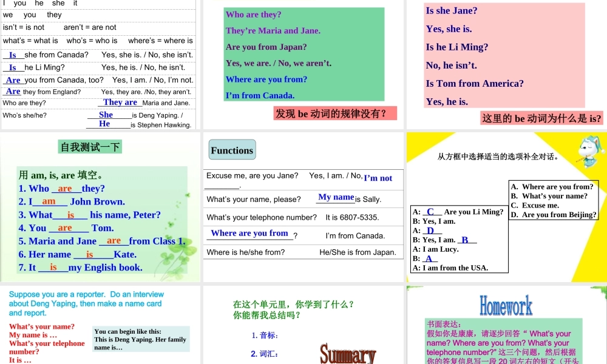Click the Functions label box
Image resolution: width=607 pixels, height=364 pixels.
231,150
